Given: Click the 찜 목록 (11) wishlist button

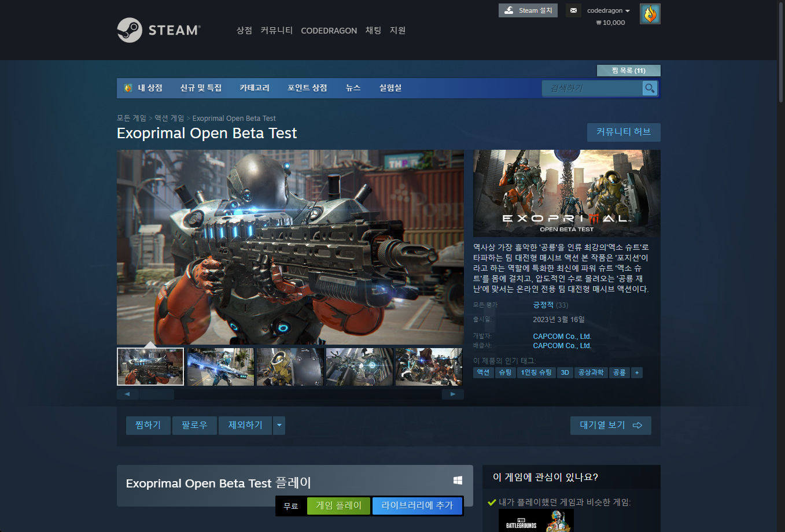Looking at the screenshot, I should coord(628,71).
